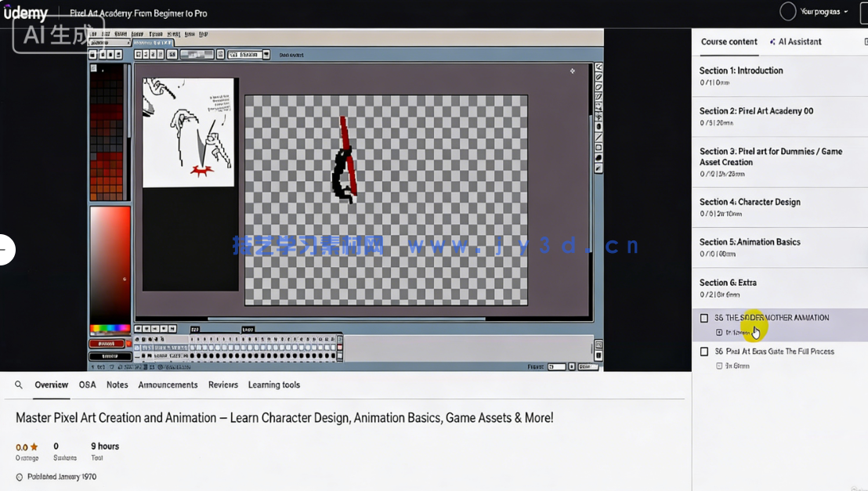The image size is (868, 491).
Task: Open the Learning tools tab
Action: click(273, 384)
